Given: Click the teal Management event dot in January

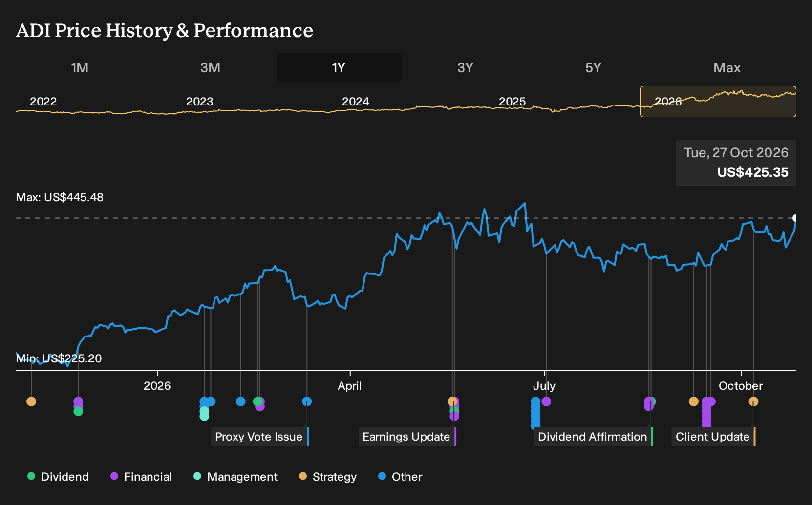Looking at the screenshot, I should pyautogui.click(x=204, y=415).
